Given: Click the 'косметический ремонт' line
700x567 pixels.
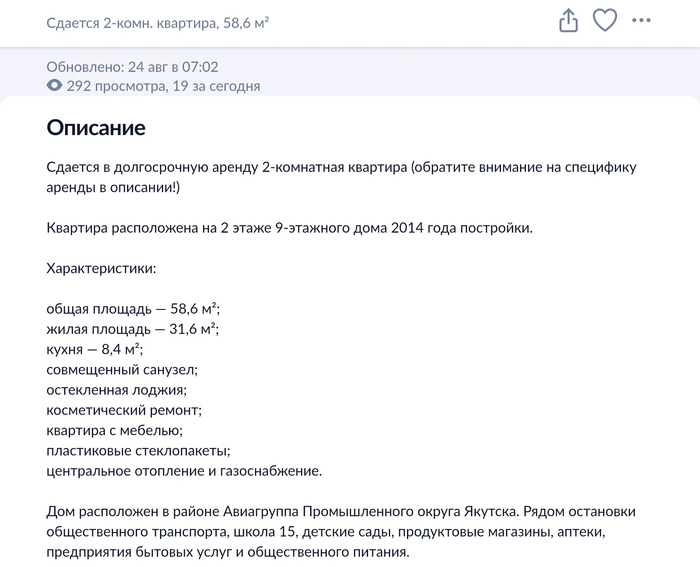Looking at the screenshot, I should [x=124, y=410].
